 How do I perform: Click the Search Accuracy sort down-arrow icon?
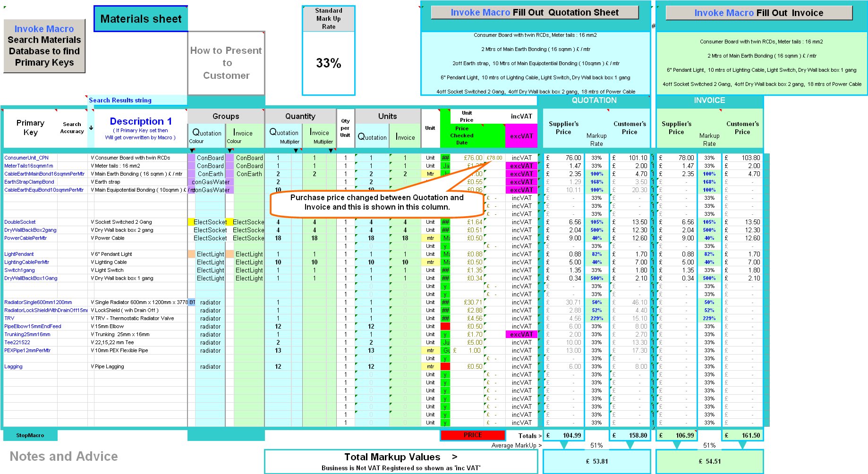(x=91, y=128)
